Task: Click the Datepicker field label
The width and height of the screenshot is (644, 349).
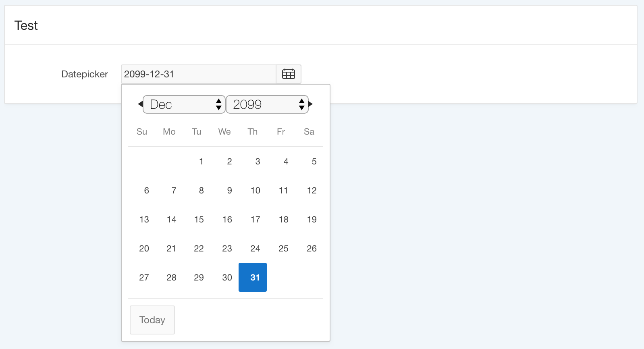Action: coord(85,74)
